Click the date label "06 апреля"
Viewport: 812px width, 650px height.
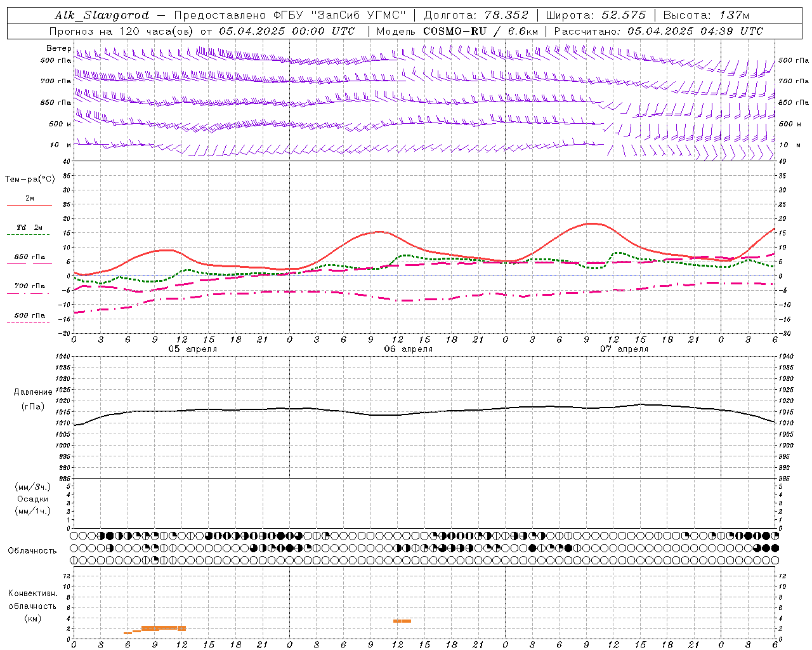[x=409, y=349]
